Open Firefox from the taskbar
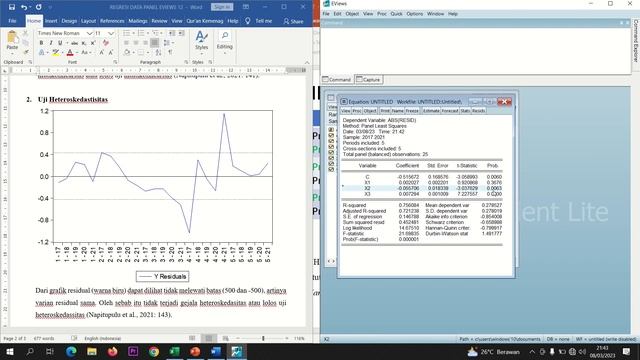The width and height of the screenshot is (640, 360). [x=113, y=351]
